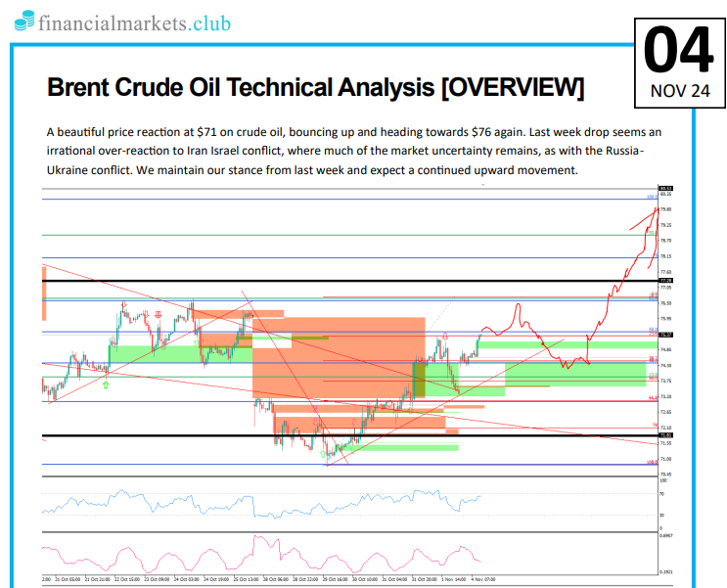This screenshot has width=727, height=588.
Task: Click the lower thick black horizontal support line
Action: tap(196, 435)
